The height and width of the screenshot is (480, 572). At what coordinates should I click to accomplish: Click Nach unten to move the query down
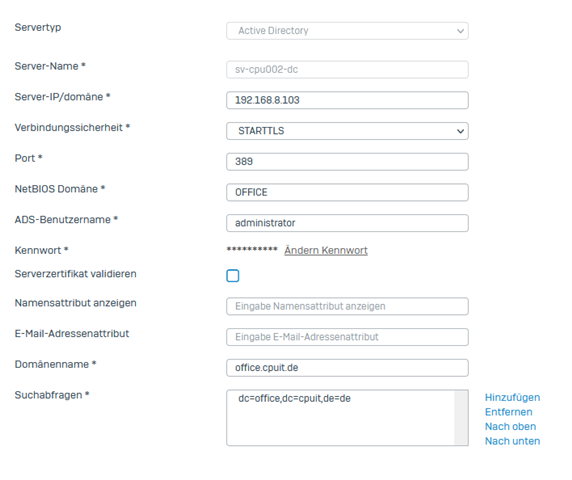512,441
